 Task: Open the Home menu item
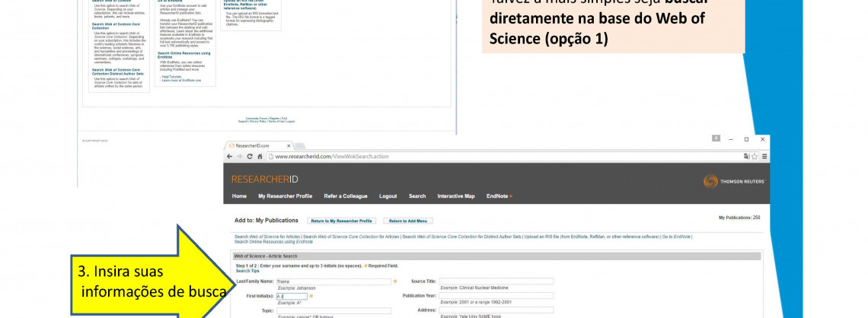coord(239,196)
